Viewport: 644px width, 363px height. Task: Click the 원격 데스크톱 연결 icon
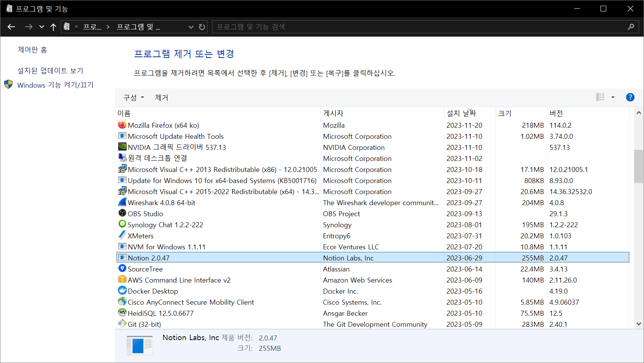click(122, 158)
